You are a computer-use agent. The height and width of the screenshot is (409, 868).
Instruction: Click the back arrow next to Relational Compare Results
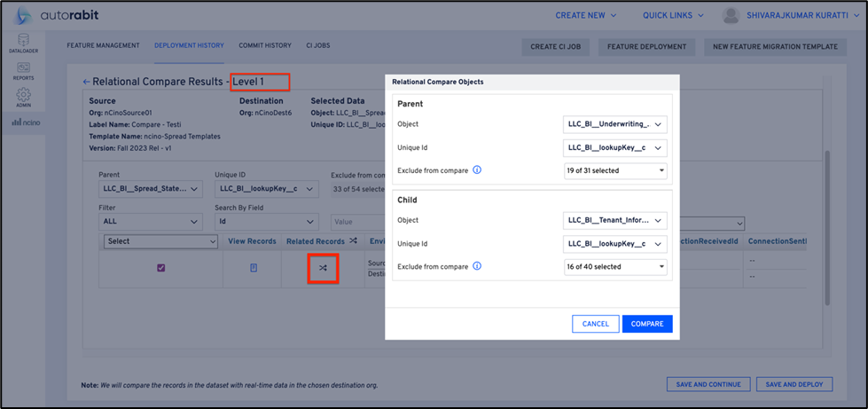point(86,83)
